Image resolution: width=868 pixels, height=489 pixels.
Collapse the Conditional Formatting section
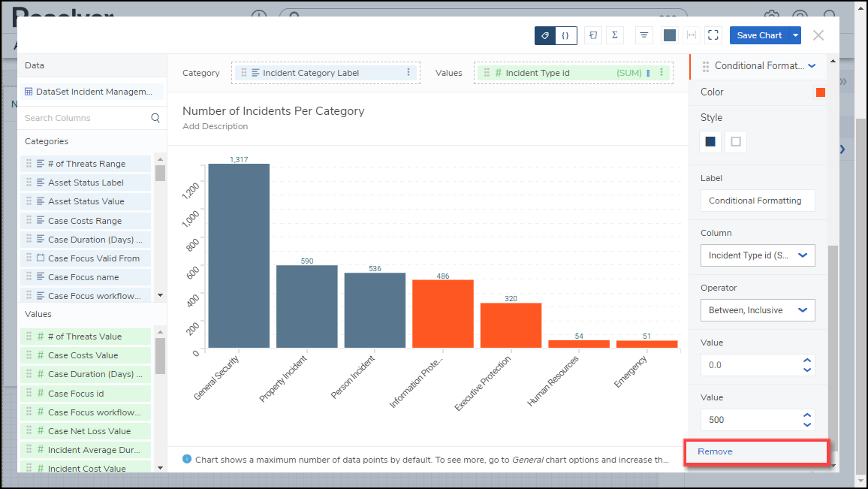(812, 66)
